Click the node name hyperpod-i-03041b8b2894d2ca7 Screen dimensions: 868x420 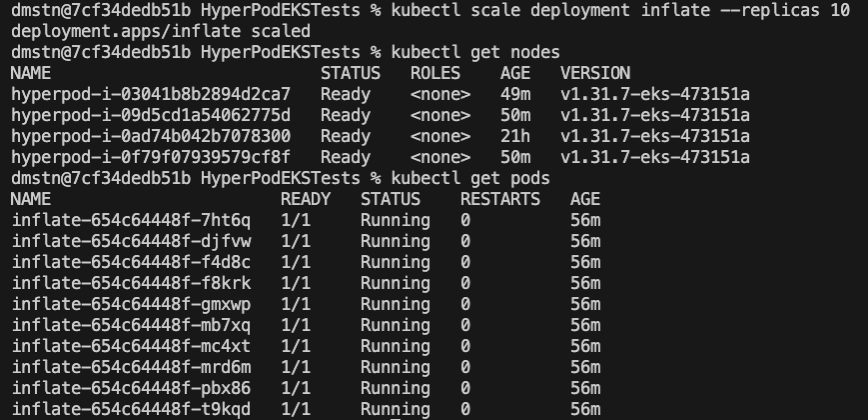pyautogui.click(x=151, y=94)
